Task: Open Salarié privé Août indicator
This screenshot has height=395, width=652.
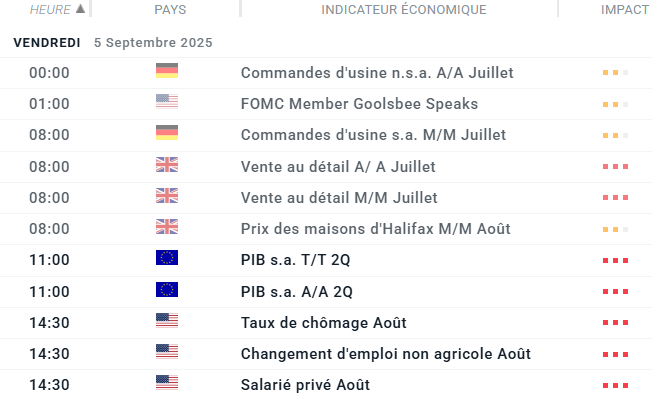Action: pyautogui.click(x=305, y=385)
